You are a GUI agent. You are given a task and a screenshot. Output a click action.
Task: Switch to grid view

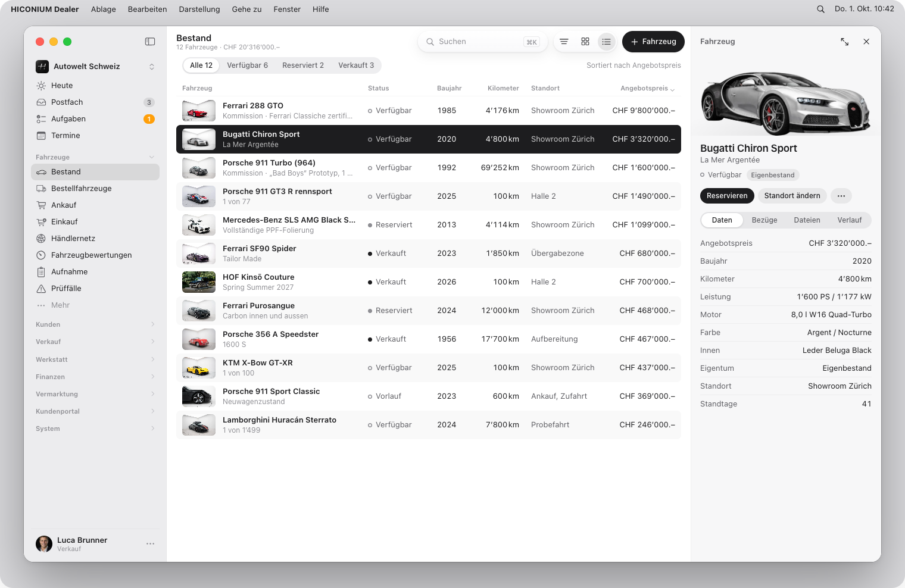pyautogui.click(x=585, y=42)
